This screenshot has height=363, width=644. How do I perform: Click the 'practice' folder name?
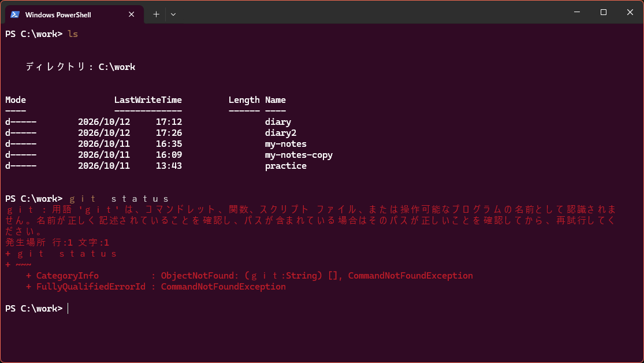(286, 166)
